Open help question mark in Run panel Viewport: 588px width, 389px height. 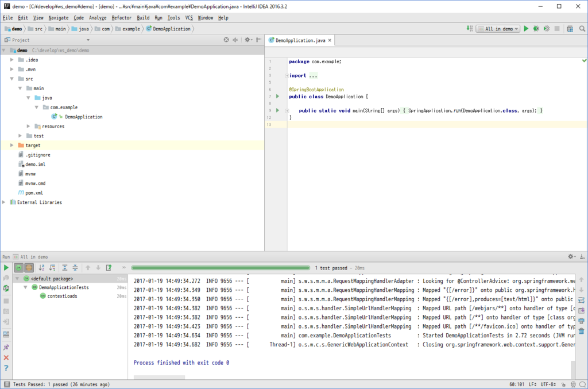(6, 368)
